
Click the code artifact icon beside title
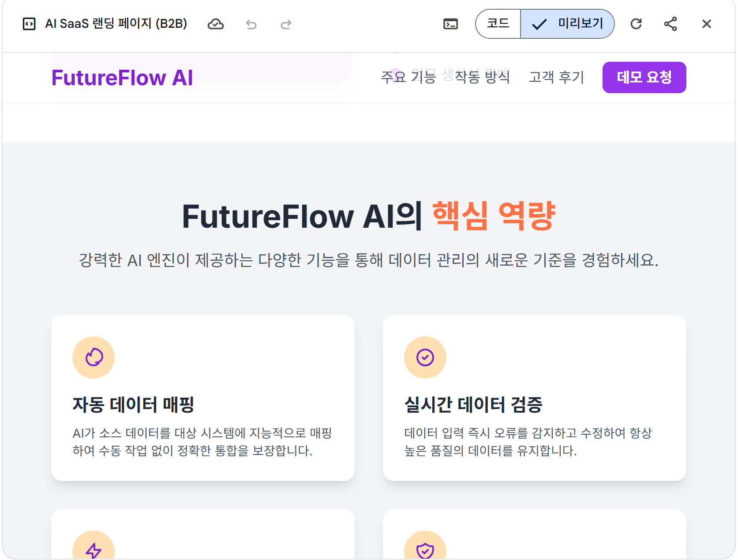point(29,24)
